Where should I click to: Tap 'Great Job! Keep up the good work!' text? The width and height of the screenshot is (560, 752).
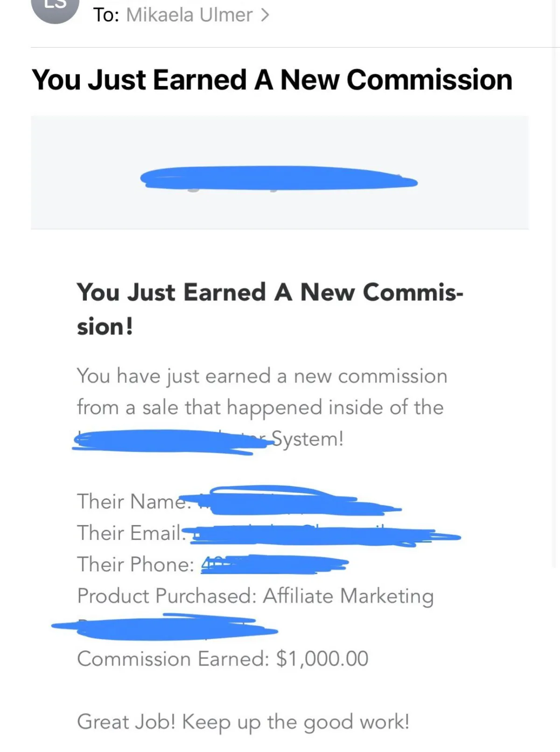(243, 722)
